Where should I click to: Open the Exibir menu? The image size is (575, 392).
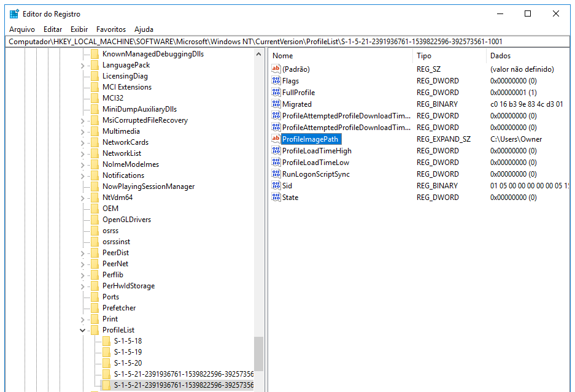(x=79, y=29)
